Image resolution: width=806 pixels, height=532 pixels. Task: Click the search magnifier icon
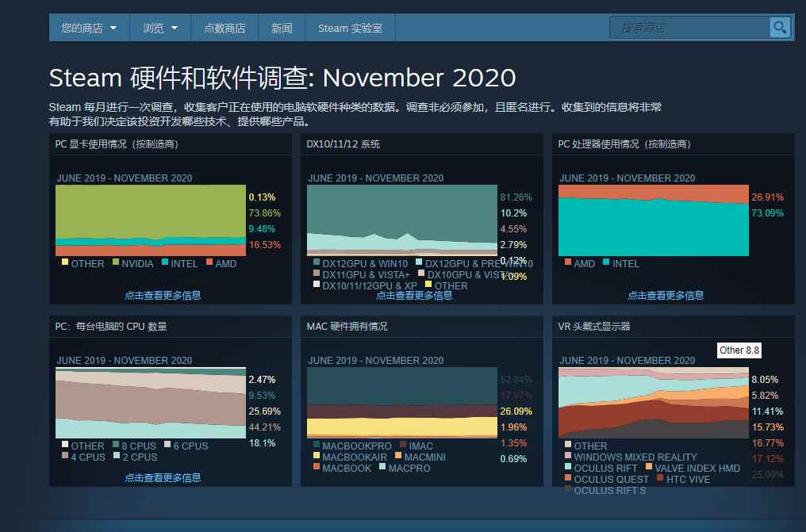pyautogui.click(x=780, y=27)
